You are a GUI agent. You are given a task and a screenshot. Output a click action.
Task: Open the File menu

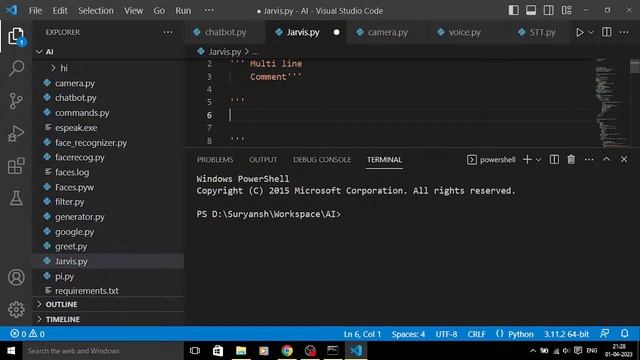click(35, 11)
